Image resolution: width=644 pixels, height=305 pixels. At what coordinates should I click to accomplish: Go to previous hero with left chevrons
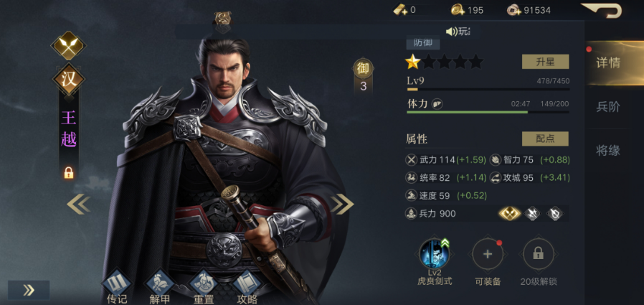click(78, 205)
